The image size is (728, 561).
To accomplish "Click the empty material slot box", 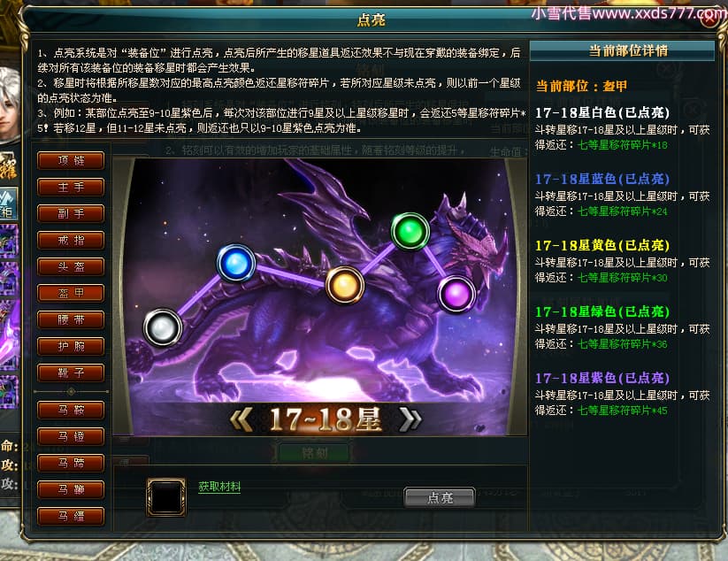I will [166, 497].
